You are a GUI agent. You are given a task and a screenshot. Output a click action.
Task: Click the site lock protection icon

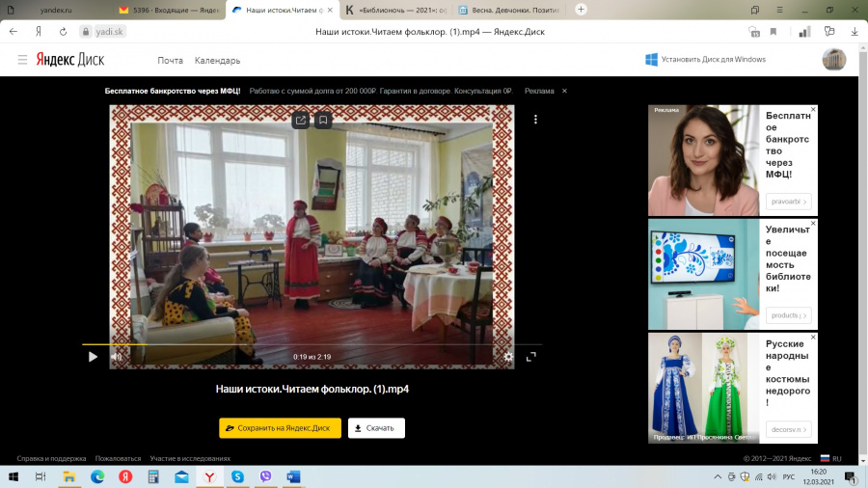click(85, 32)
